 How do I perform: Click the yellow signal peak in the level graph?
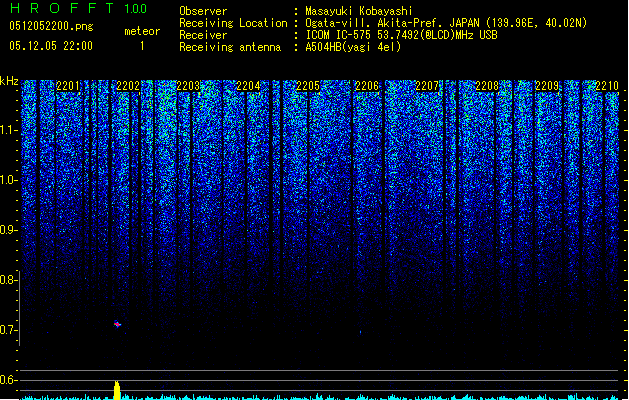(x=117, y=390)
